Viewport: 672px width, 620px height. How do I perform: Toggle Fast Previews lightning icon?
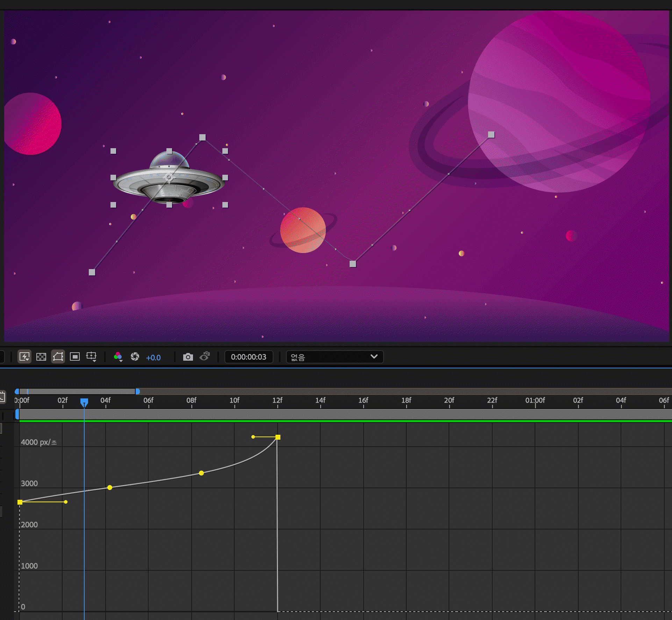coord(24,357)
